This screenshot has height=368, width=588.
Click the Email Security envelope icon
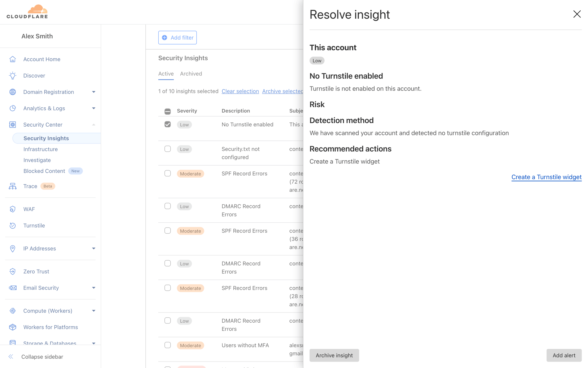click(13, 288)
